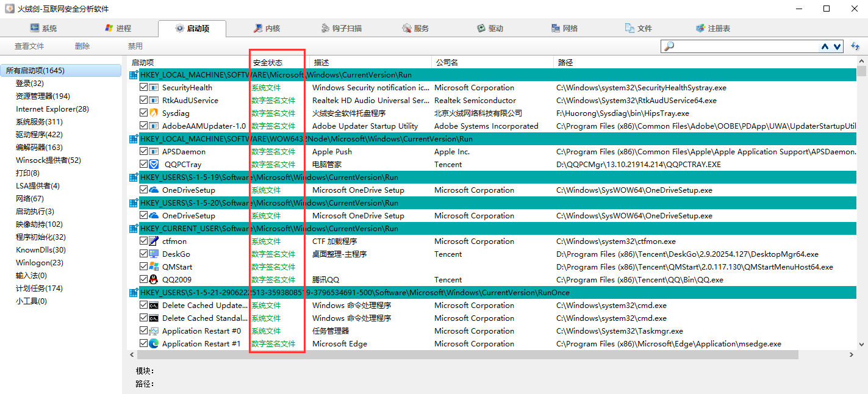Viewport: 868px width, 394px height.
Task: Click the APSDaemon entry icon
Action: click(154, 152)
